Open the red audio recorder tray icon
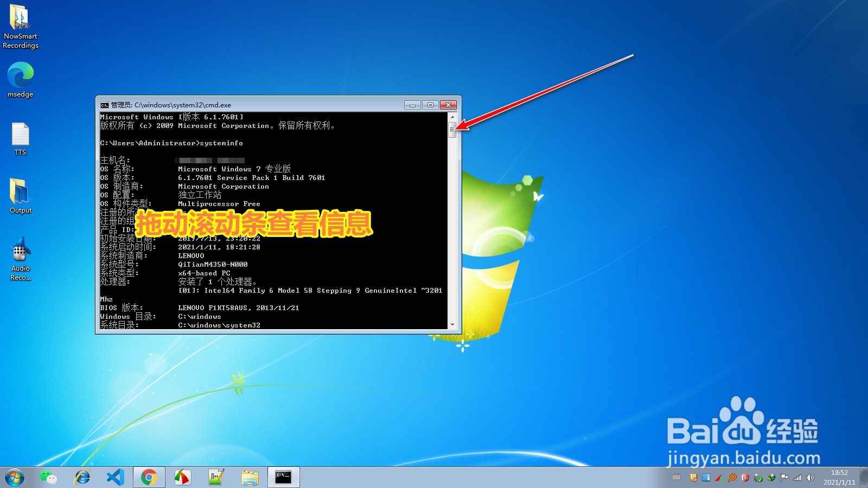Screen dimensions: 868x488 (x=745, y=477)
